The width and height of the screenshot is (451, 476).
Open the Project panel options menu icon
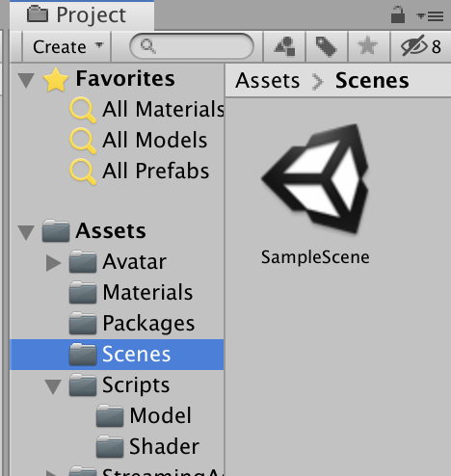[430, 16]
